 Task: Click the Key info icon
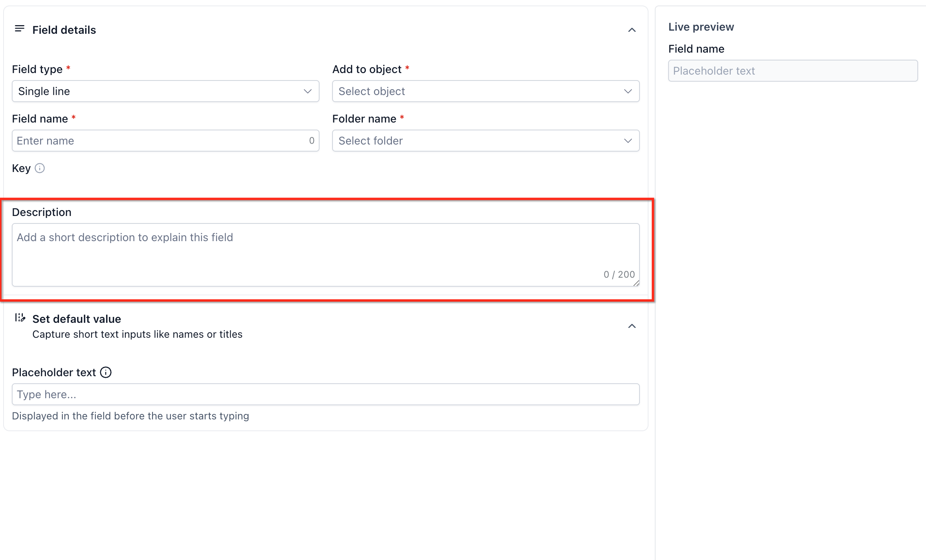[40, 168]
